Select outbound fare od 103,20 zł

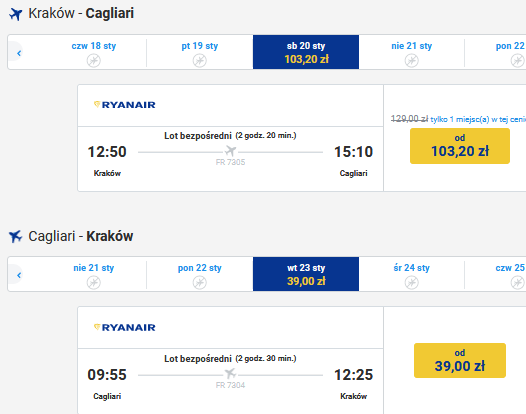(460, 146)
